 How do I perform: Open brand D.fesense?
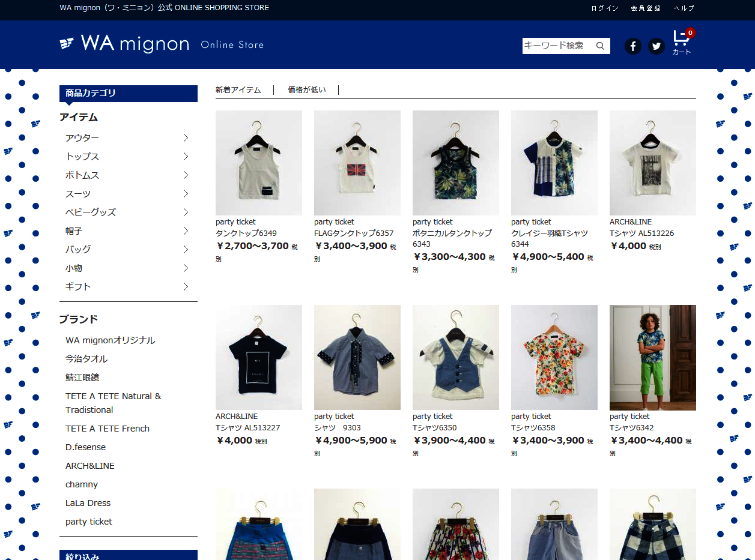85,447
